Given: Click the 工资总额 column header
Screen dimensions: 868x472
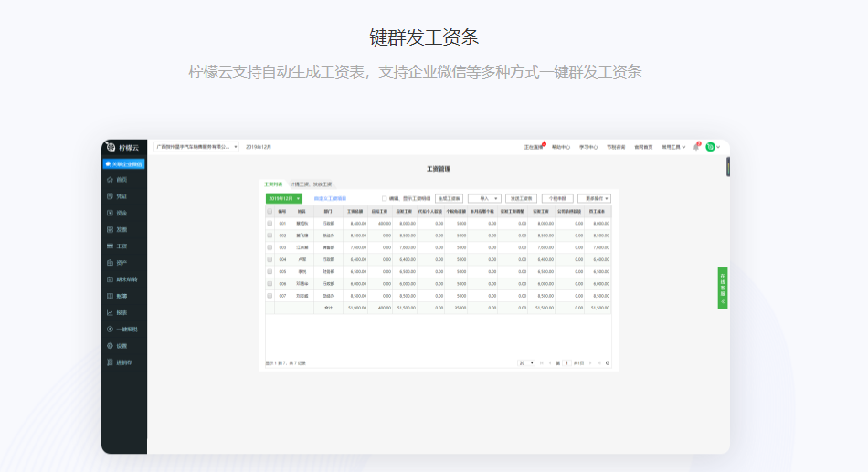Looking at the screenshot, I should (x=355, y=212).
